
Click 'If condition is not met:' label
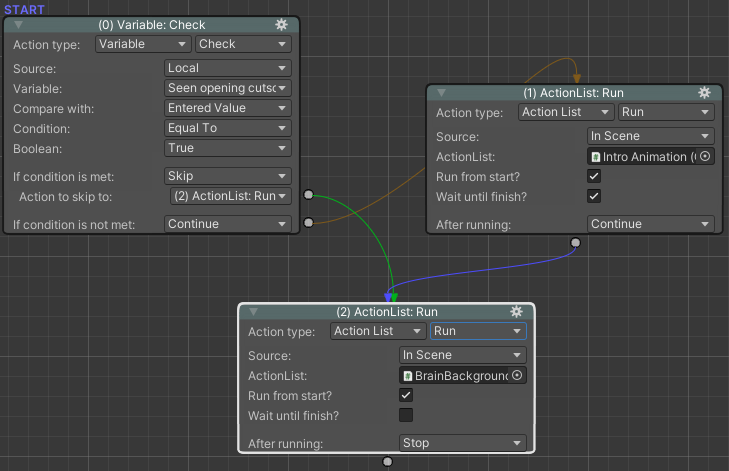pos(74,225)
